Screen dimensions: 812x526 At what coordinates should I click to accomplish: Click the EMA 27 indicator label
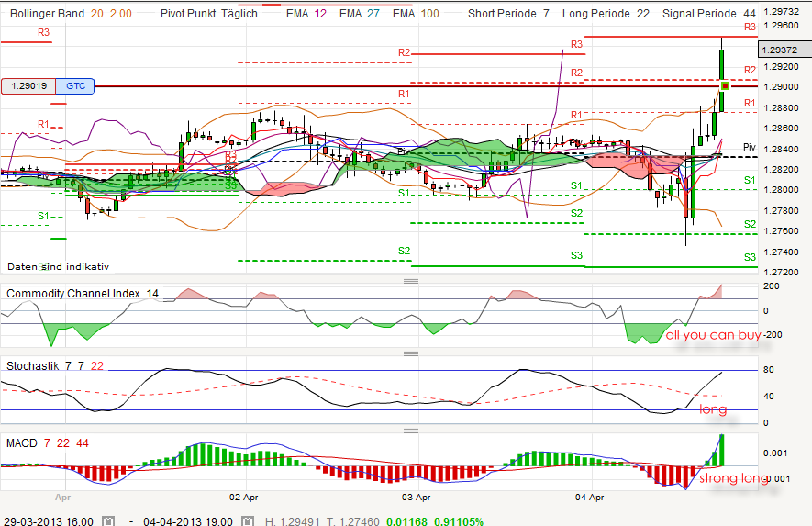360,14
